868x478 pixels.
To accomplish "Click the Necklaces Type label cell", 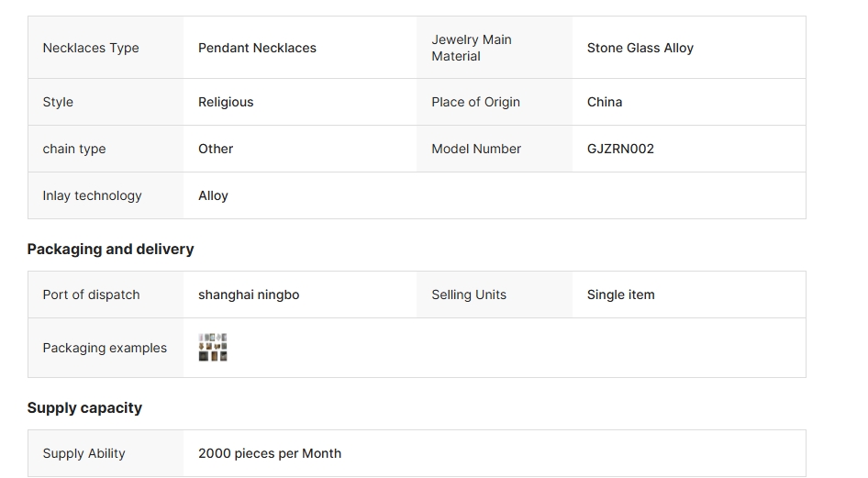I will [x=91, y=48].
